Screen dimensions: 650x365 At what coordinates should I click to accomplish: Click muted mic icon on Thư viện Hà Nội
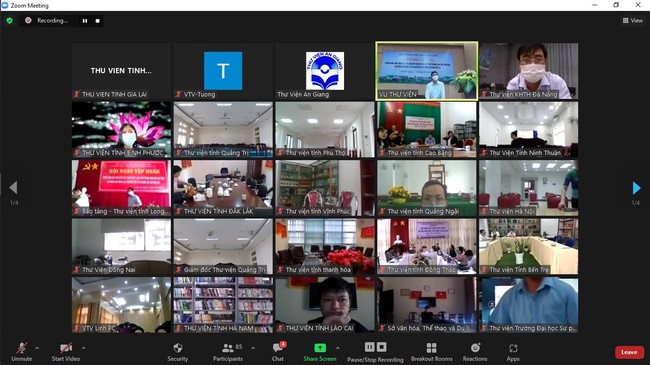pyautogui.click(x=484, y=211)
